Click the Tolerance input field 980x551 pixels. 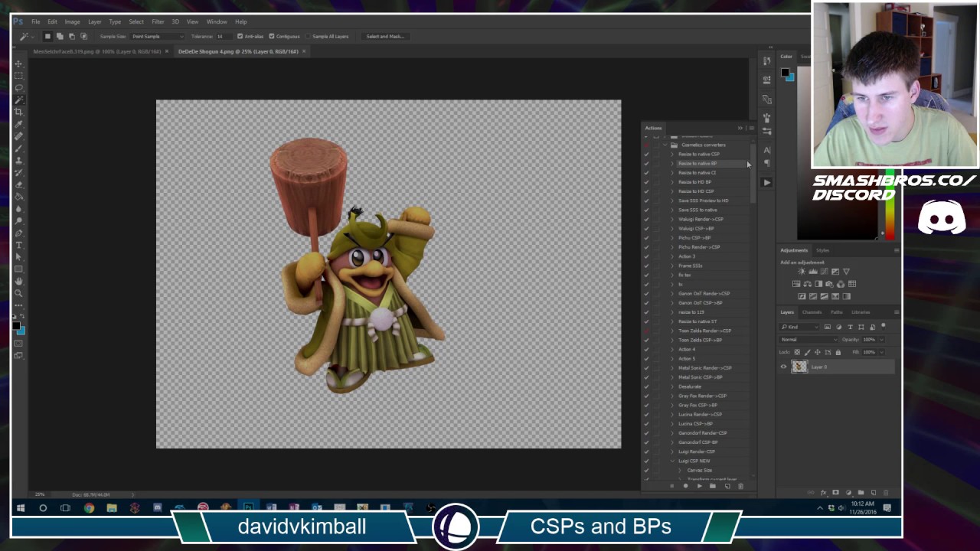[221, 36]
